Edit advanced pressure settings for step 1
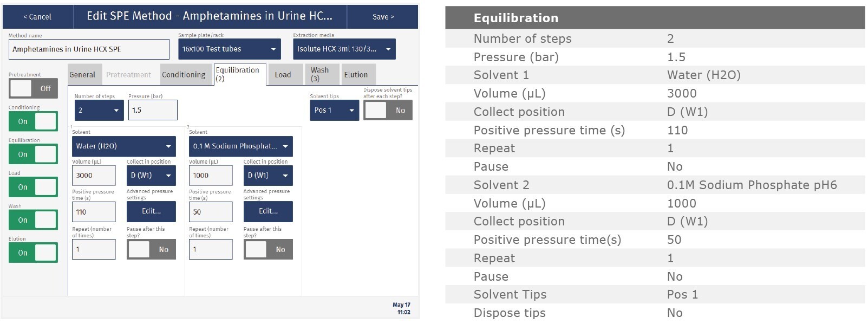868x330 pixels. [151, 211]
